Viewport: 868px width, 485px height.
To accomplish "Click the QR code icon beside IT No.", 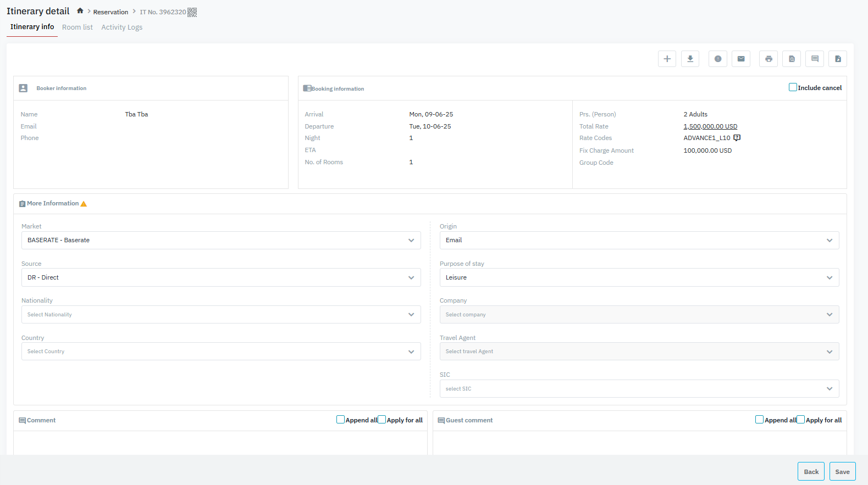I will click(x=192, y=12).
